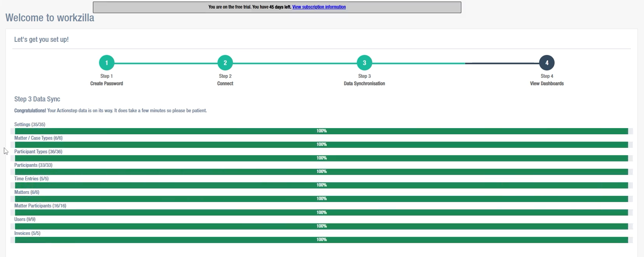The image size is (644, 257).
Task: Click the Time Entries progress bar
Action: (x=321, y=185)
